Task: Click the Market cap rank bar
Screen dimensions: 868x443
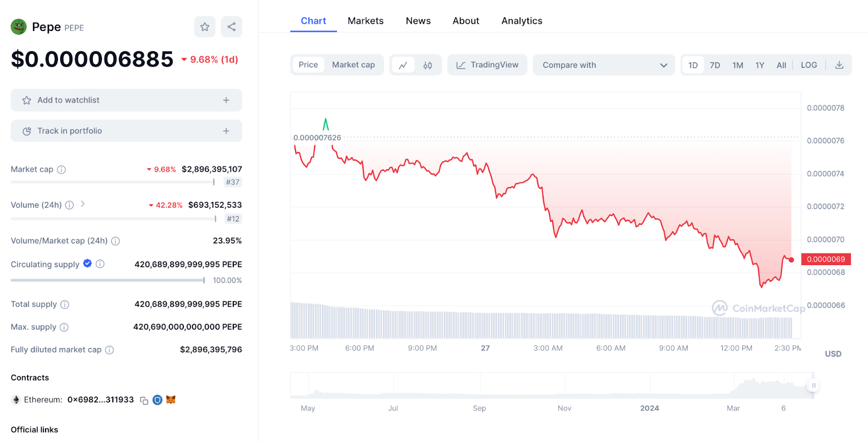Action: click(113, 182)
